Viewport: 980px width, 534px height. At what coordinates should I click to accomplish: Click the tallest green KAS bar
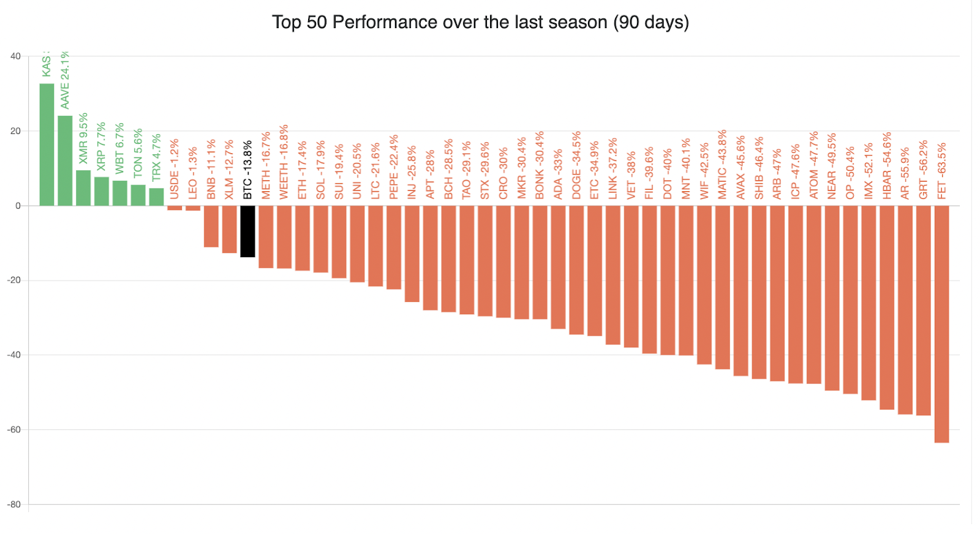coord(47,145)
